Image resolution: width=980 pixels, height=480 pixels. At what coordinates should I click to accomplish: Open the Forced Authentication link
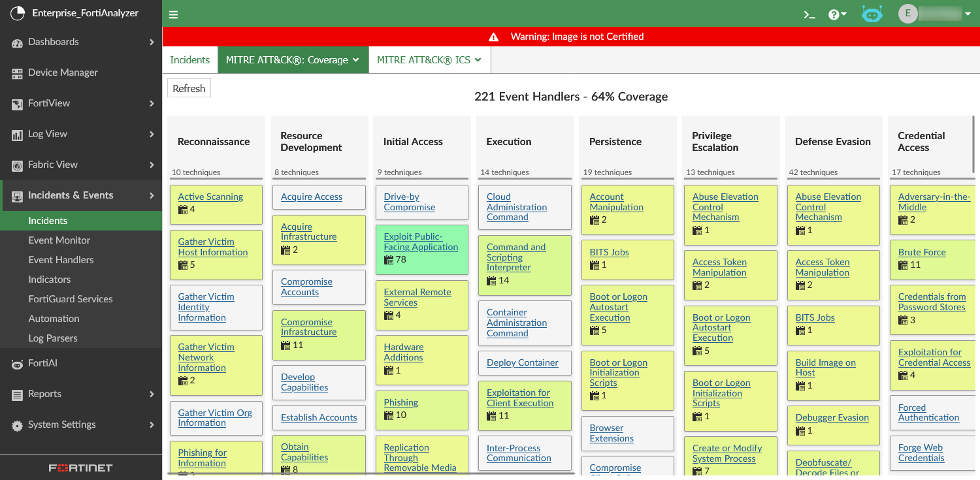929,412
